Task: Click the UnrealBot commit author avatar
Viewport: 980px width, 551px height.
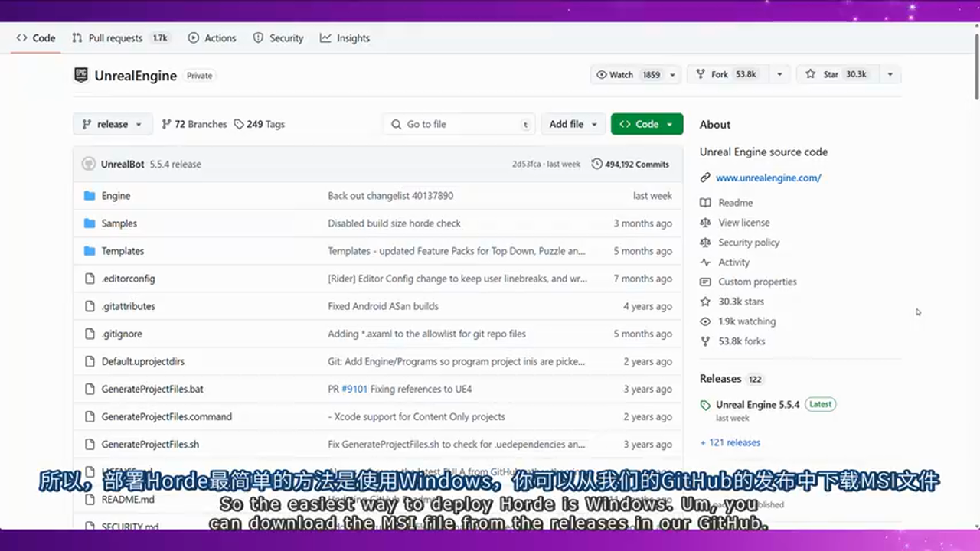Action: click(88, 164)
